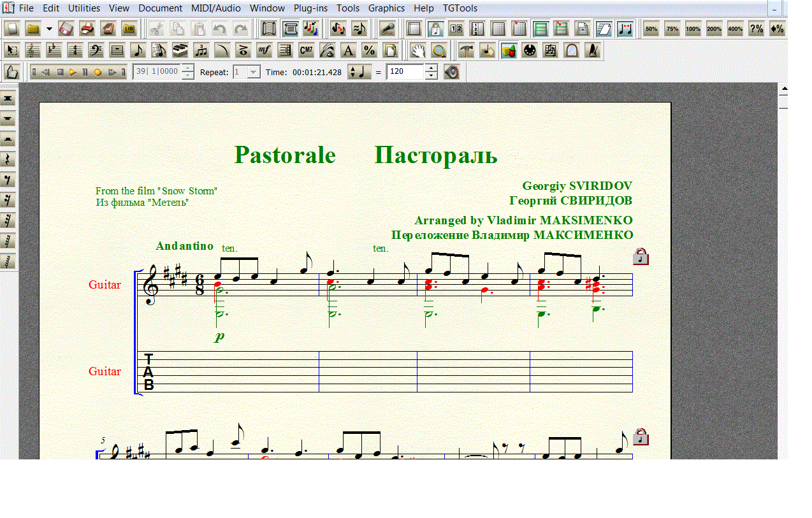Select the Key Signature tool
This screenshot has height=518, width=812.
[x=54, y=50]
